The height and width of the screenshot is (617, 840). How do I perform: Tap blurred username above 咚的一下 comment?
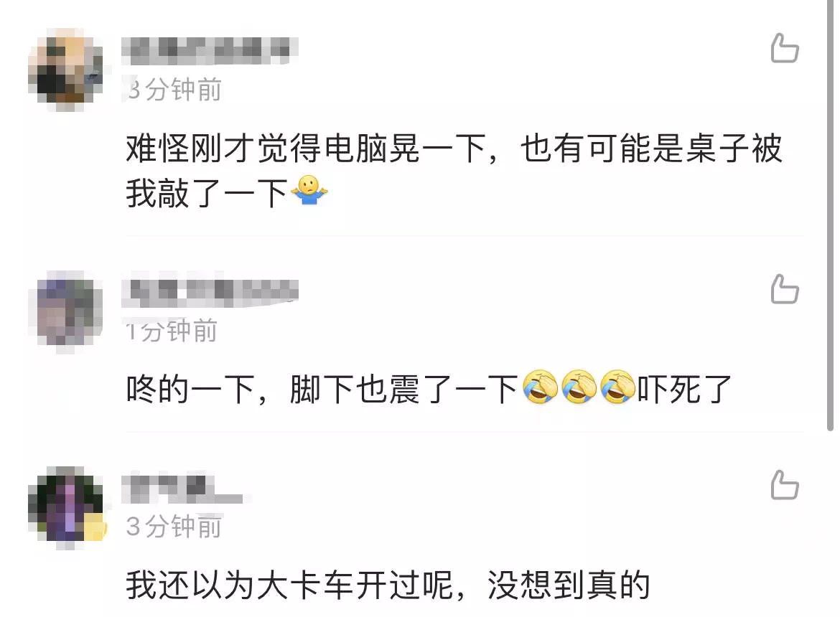coord(210,293)
